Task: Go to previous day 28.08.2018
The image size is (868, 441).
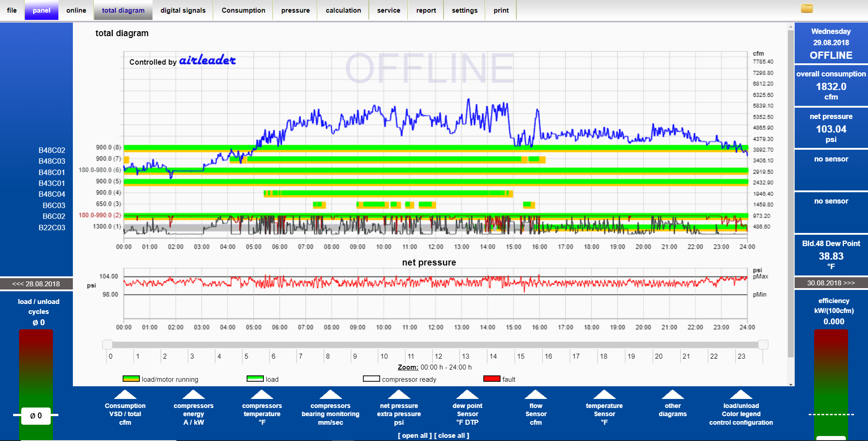Action: coord(36,284)
